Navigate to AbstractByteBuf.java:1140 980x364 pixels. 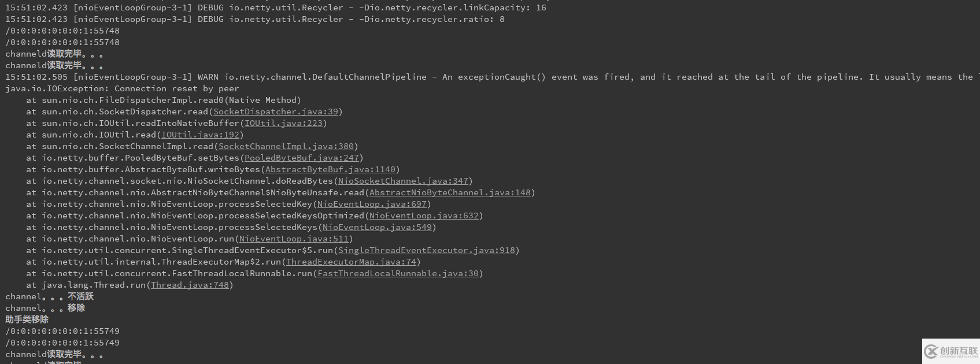tap(330, 169)
